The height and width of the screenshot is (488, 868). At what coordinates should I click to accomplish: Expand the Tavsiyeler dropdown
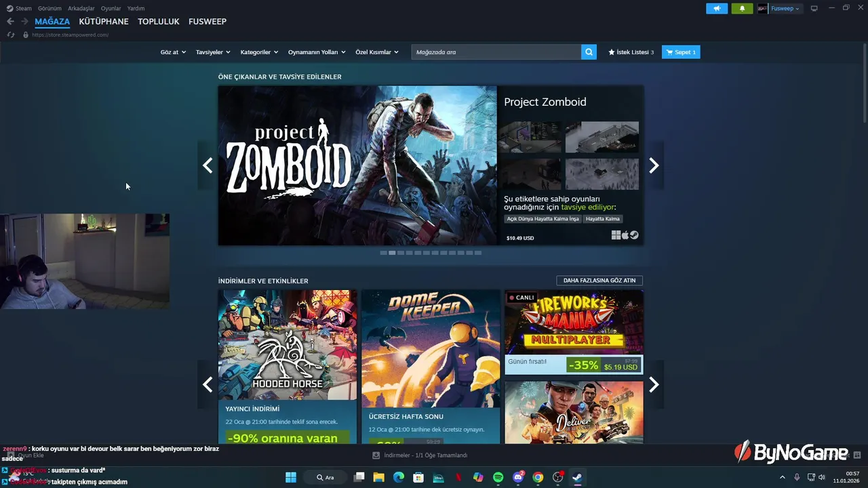(x=213, y=52)
